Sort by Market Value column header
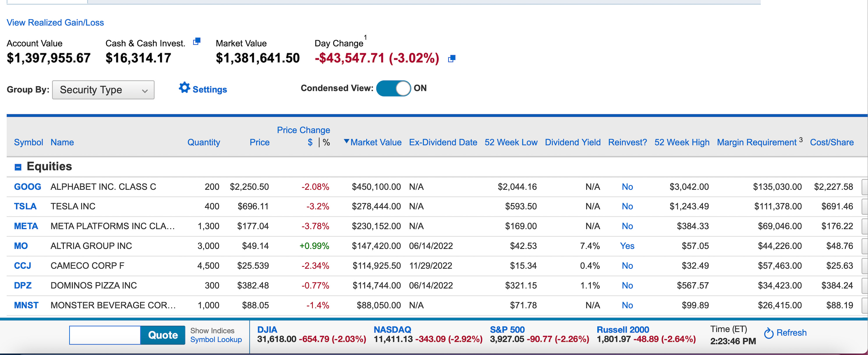The height and width of the screenshot is (355, 868). point(376,143)
